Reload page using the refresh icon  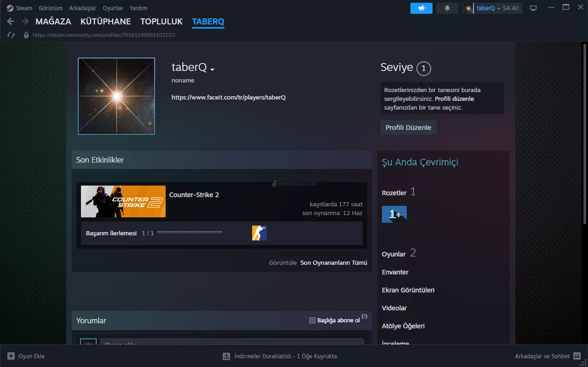pyautogui.click(x=11, y=35)
